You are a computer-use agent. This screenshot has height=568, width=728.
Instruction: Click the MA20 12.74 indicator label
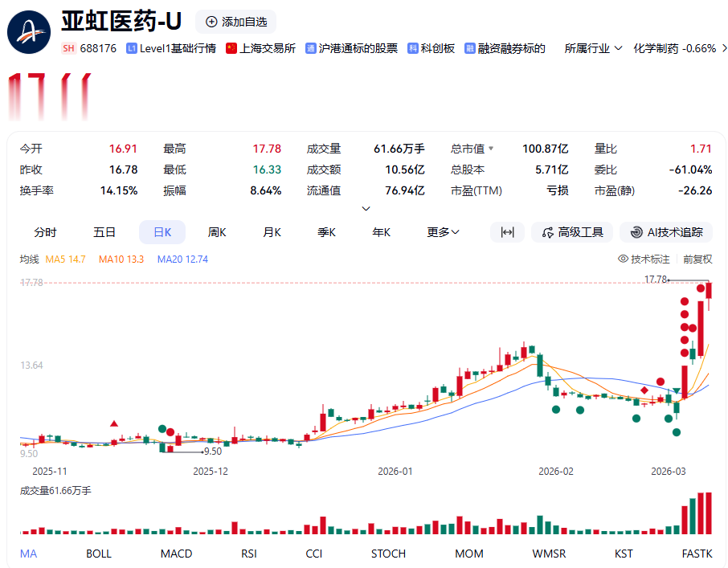[182, 259]
